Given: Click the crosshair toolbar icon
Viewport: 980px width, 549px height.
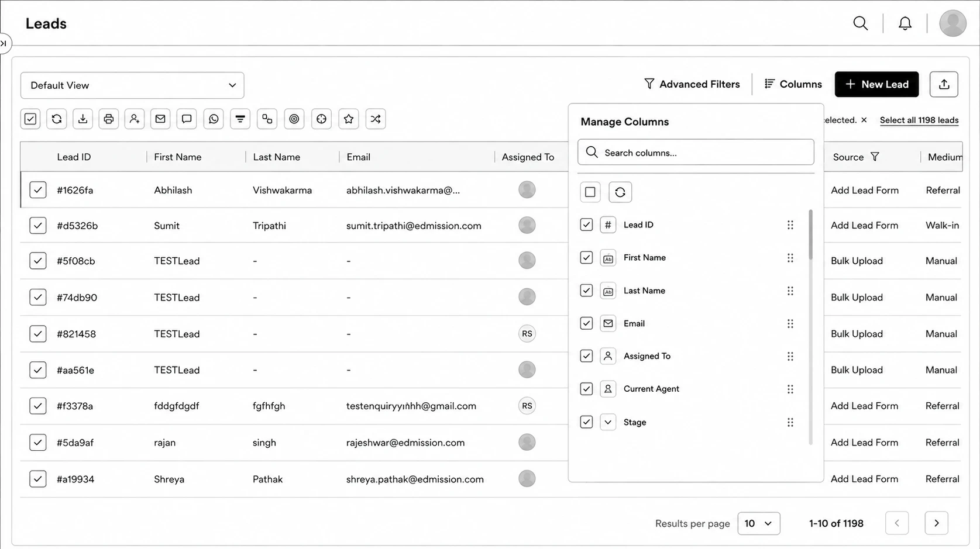Looking at the screenshot, I should coord(321,119).
